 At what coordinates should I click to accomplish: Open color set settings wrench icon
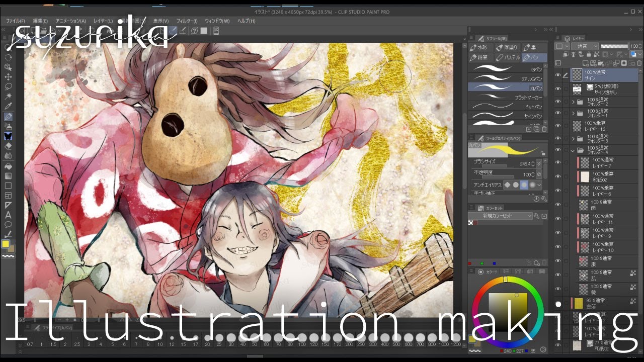point(536,216)
